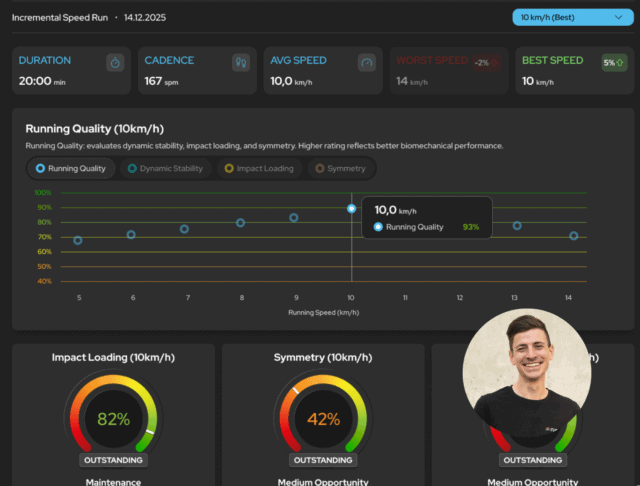Click the Impact Loading 82% gauge
This screenshot has width=640, height=486.
click(x=113, y=416)
